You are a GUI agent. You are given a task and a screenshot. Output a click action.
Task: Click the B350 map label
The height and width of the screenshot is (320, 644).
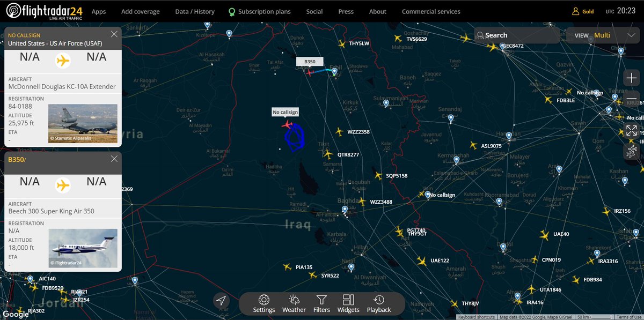tap(310, 62)
